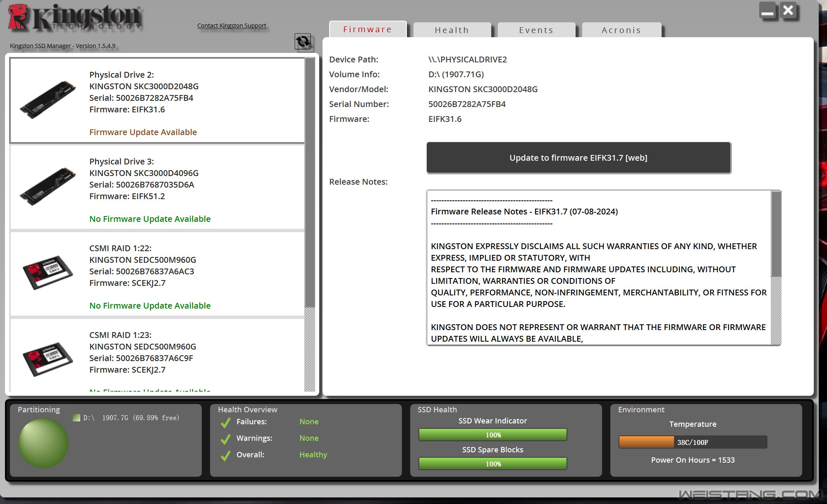Click serial 50026B76837A6C9F in drive list
The image size is (827, 504).
pyautogui.click(x=141, y=358)
